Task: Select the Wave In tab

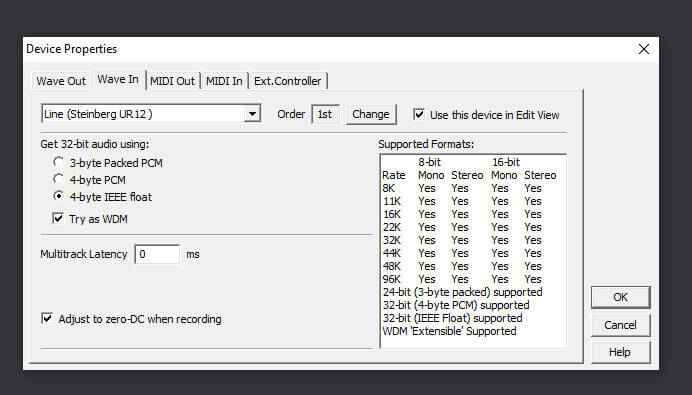Action: [118, 79]
